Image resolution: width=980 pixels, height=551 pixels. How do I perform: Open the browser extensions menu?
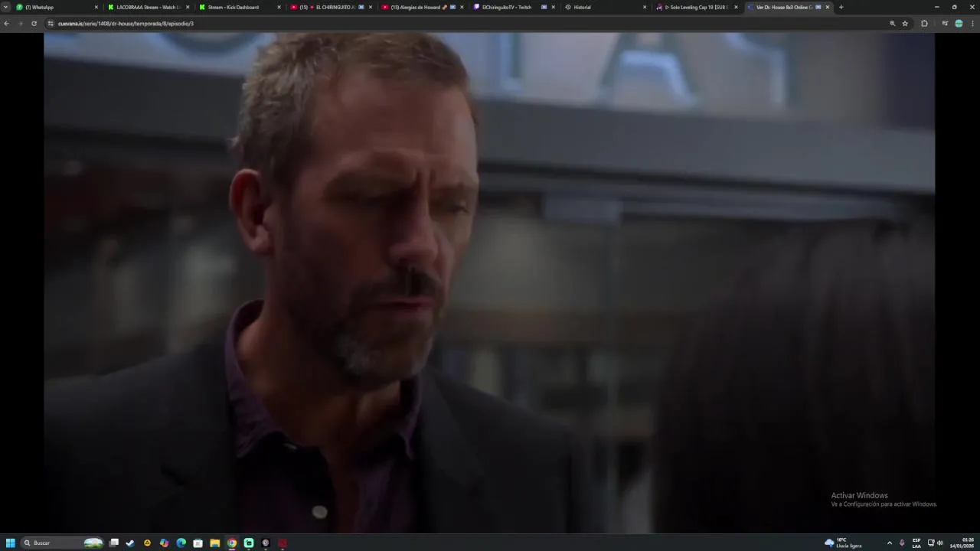(x=924, y=24)
